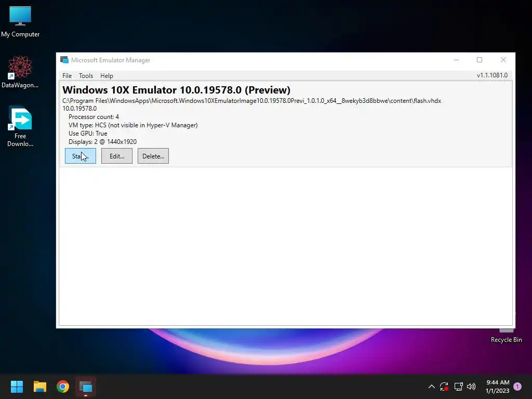This screenshot has height=399, width=532.
Task: Click the flash.vhdx file path text
Action: point(252,101)
